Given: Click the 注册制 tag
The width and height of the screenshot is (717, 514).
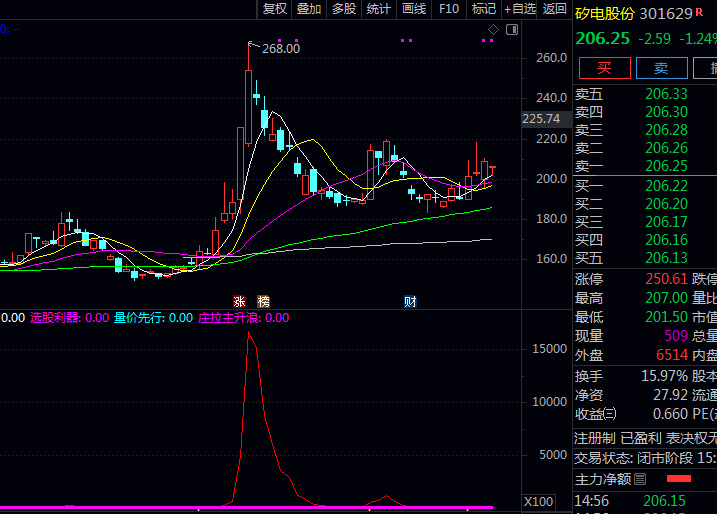Looking at the screenshot, I should tap(594, 439).
